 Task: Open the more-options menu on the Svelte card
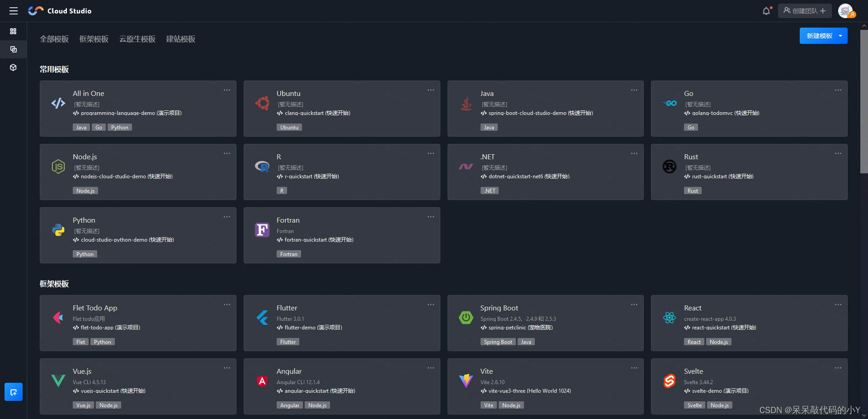[x=837, y=368]
